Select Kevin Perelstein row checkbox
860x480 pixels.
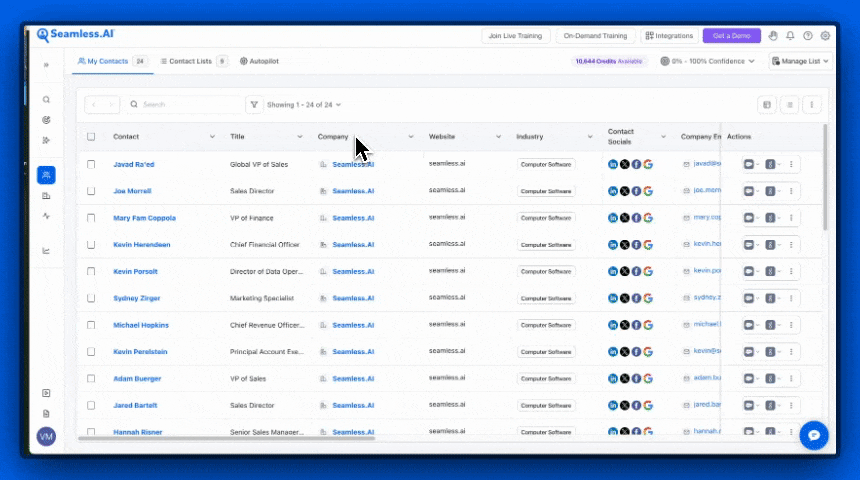coord(91,352)
